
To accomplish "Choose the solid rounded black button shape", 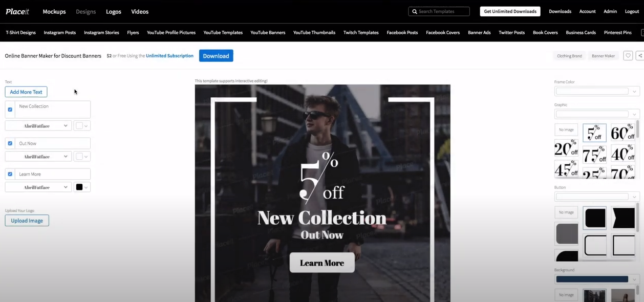I will click(594, 217).
